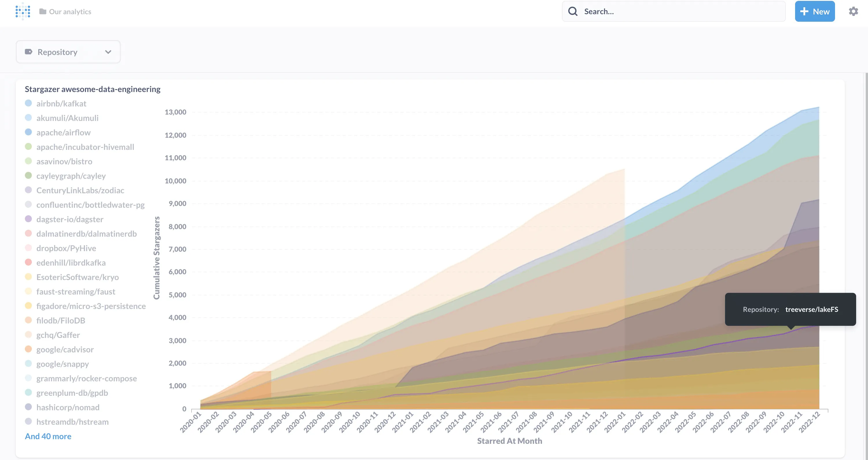Screen dimensions: 868x460
Task: Click the EsotericSoftware/kryo yellow color swatch
Action: 28,277
